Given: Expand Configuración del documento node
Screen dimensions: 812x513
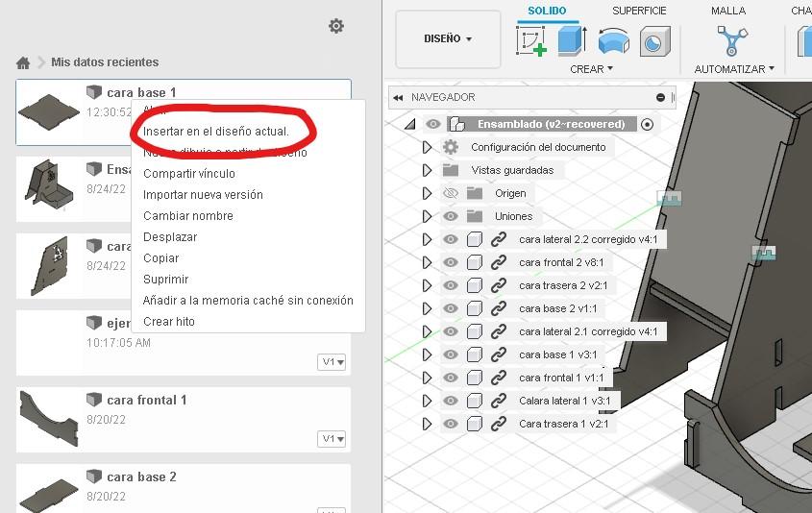Looking at the screenshot, I should point(427,147).
